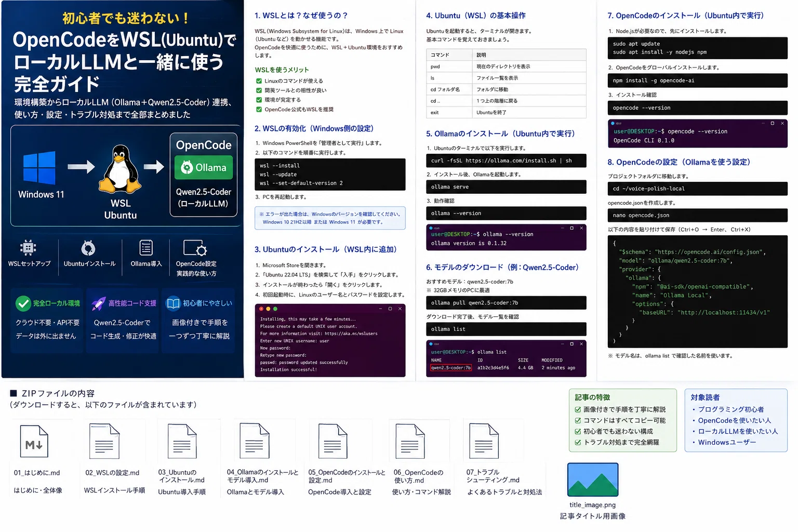
Task: Toggle the Linuxのコマンドが使える checkbox
Action: point(259,81)
